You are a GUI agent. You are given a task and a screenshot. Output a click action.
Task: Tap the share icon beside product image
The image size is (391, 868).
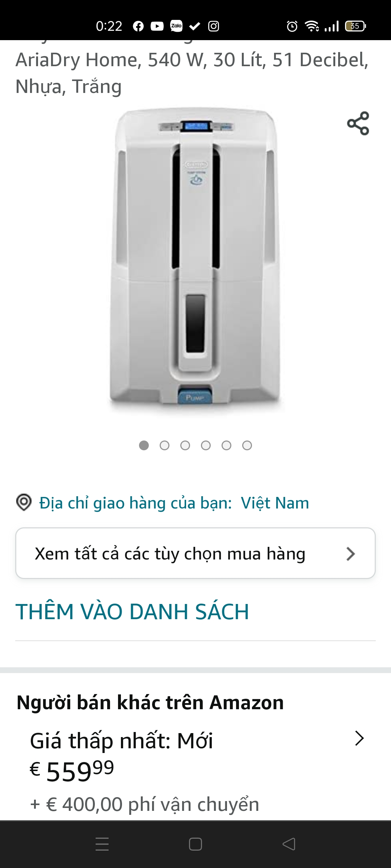point(358,123)
